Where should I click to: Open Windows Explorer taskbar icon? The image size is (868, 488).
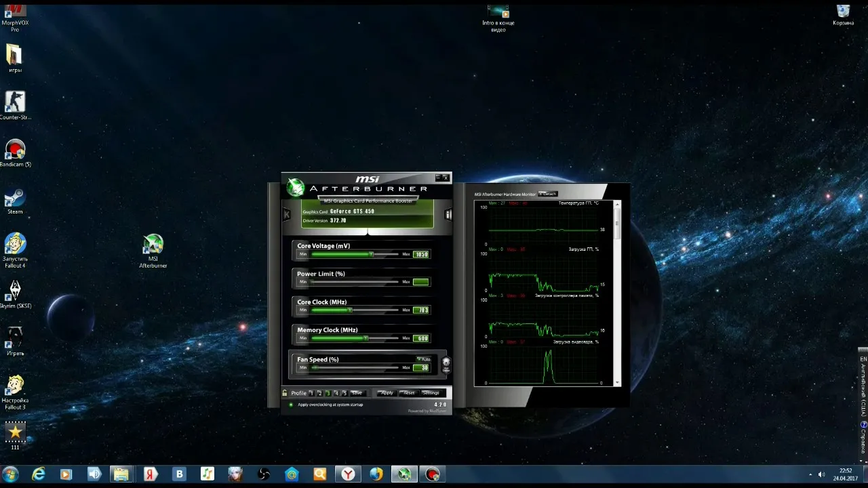click(120, 474)
